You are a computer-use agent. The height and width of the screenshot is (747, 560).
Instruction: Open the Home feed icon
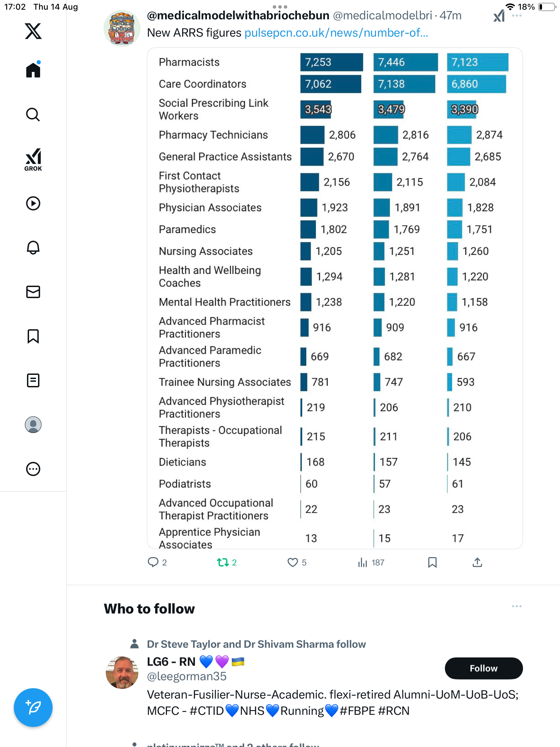point(33,70)
